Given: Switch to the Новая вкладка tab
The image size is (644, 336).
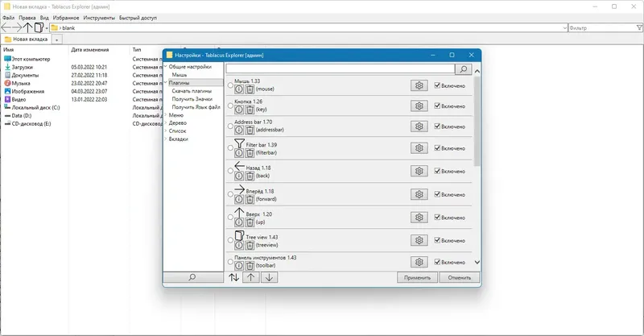Looking at the screenshot, I should tap(27, 39).
